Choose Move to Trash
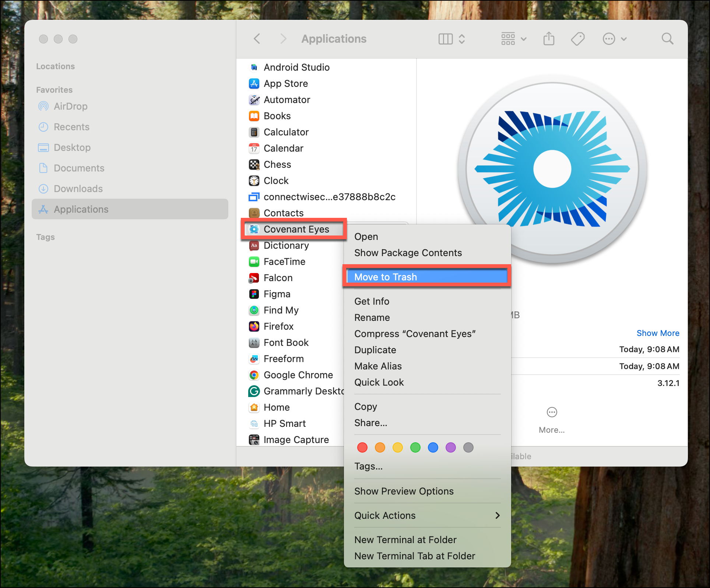710x588 pixels. pyautogui.click(x=427, y=277)
